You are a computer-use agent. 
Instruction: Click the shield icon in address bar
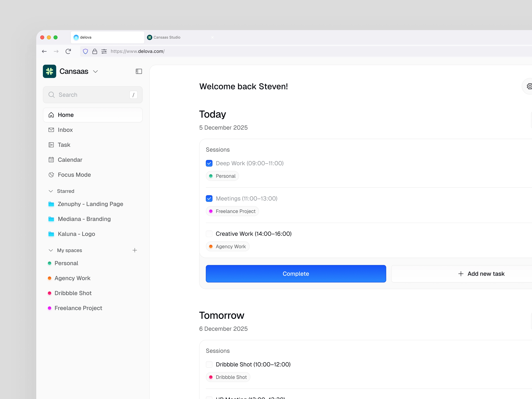[x=85, y=51]
